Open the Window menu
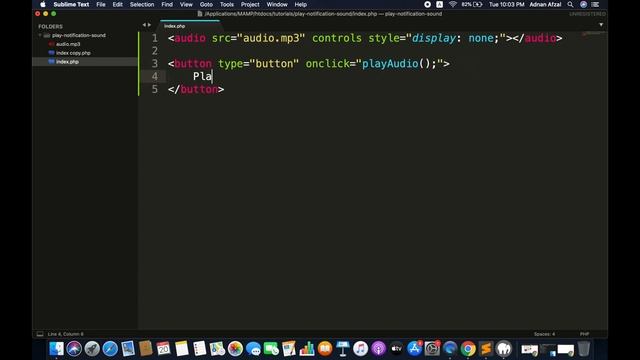 tap(277, 4)
